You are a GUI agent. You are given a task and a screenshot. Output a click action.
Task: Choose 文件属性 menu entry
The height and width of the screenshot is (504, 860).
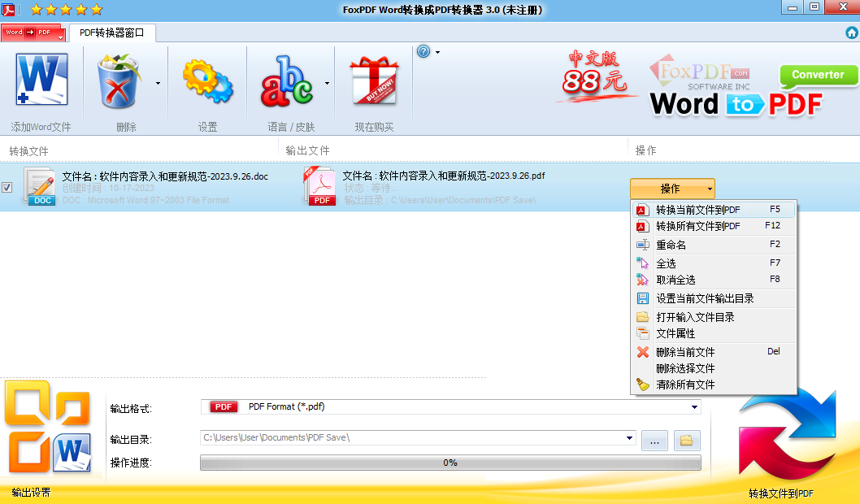click(x=714, y=333)
